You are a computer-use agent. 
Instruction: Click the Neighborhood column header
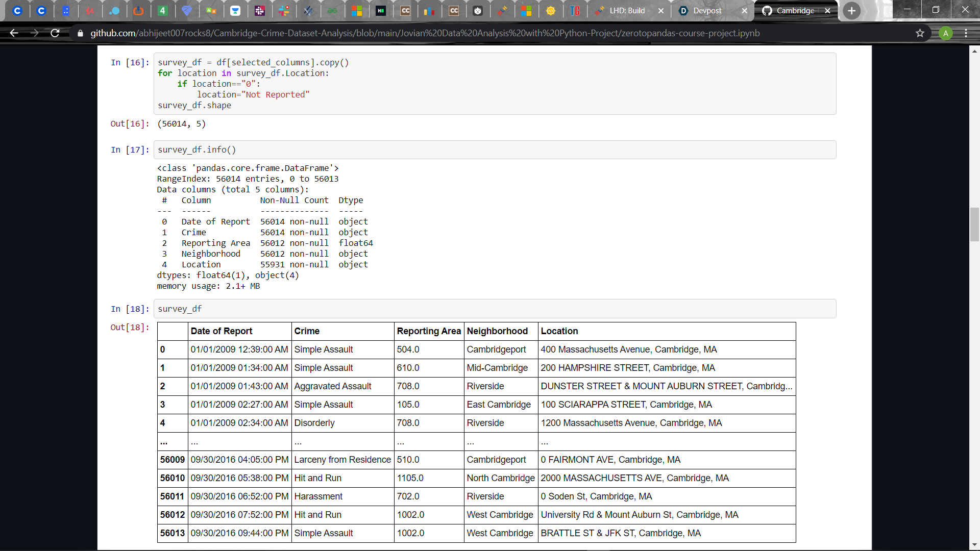(x=497, y=331)
